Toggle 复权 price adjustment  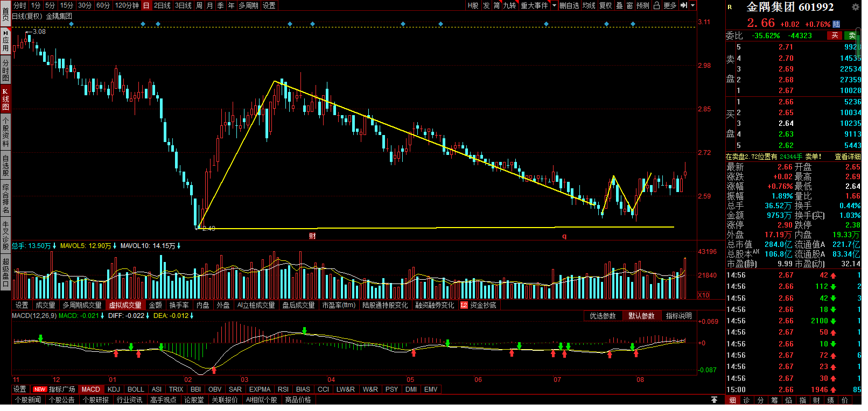[605, 5]
